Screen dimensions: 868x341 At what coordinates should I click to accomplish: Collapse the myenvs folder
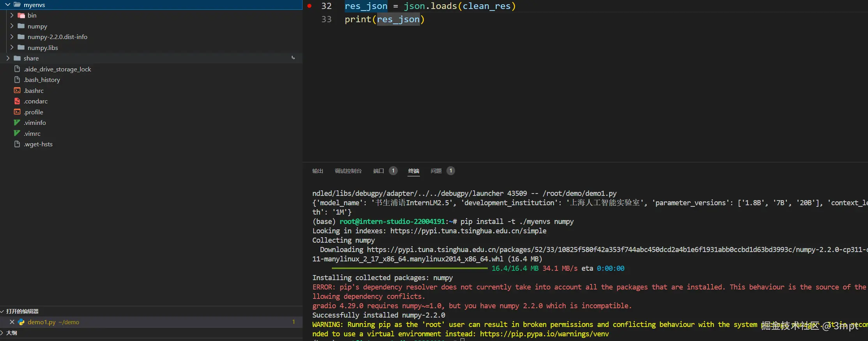click(x=8, y=5)
